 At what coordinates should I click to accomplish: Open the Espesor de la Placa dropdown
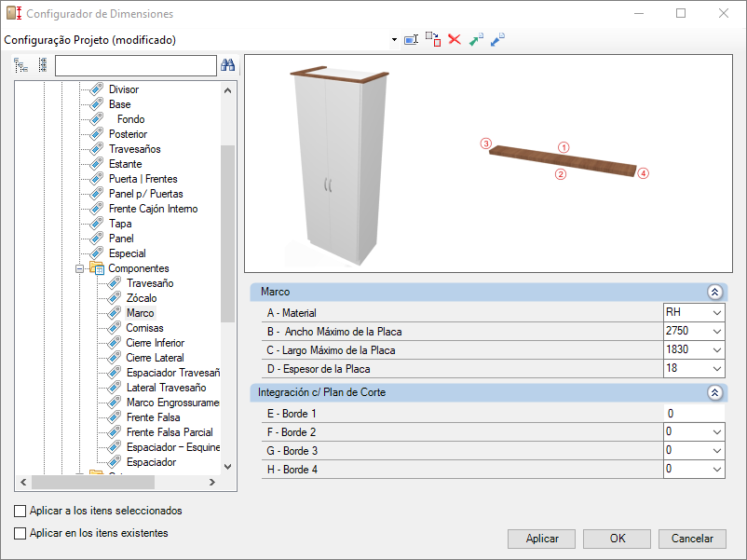point(715,368)
